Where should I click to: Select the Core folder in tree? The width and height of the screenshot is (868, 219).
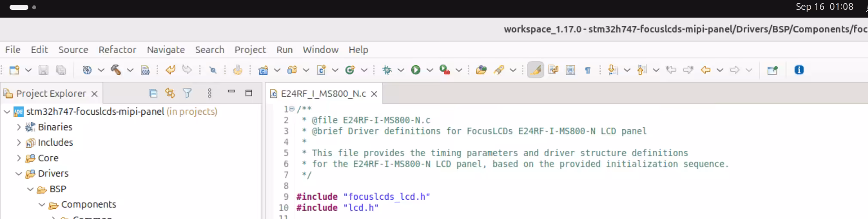pos(48,158)
